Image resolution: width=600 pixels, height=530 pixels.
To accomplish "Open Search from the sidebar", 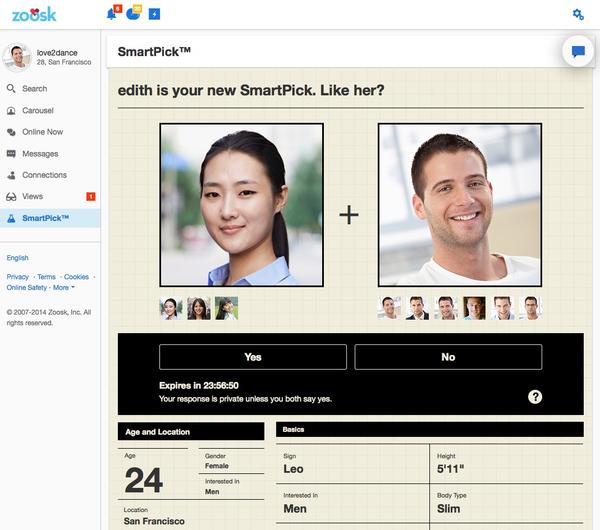I will coord(35,89).
